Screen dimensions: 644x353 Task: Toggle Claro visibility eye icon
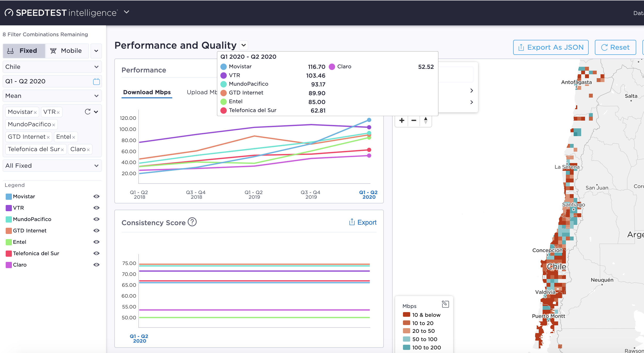coord(96,265)
